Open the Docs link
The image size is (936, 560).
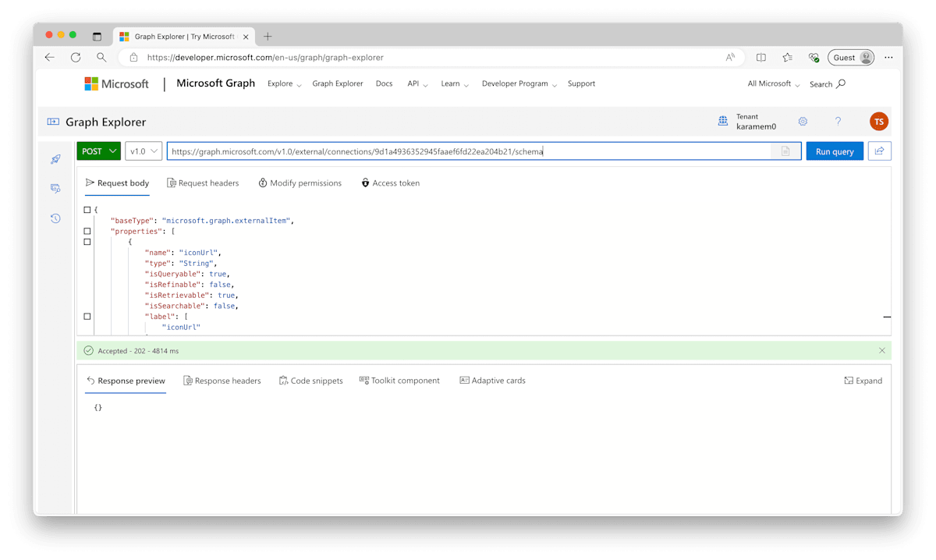384,83
